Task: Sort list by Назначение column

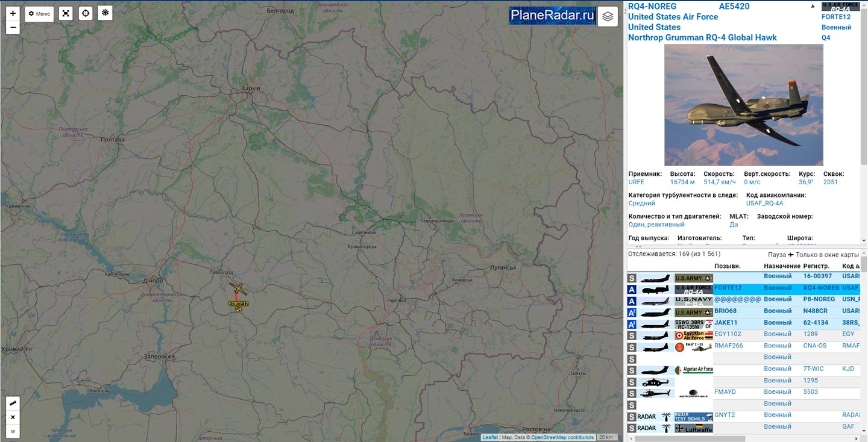Action: click(782, 266)
